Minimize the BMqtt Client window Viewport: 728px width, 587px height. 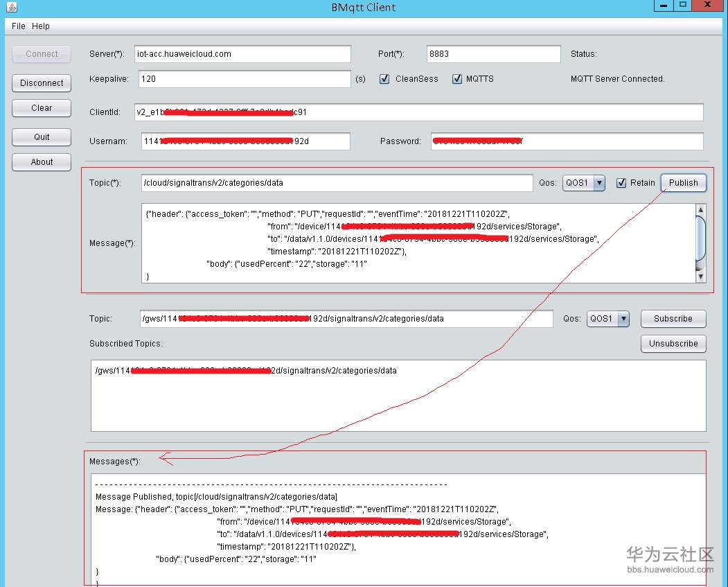point(664,5)
